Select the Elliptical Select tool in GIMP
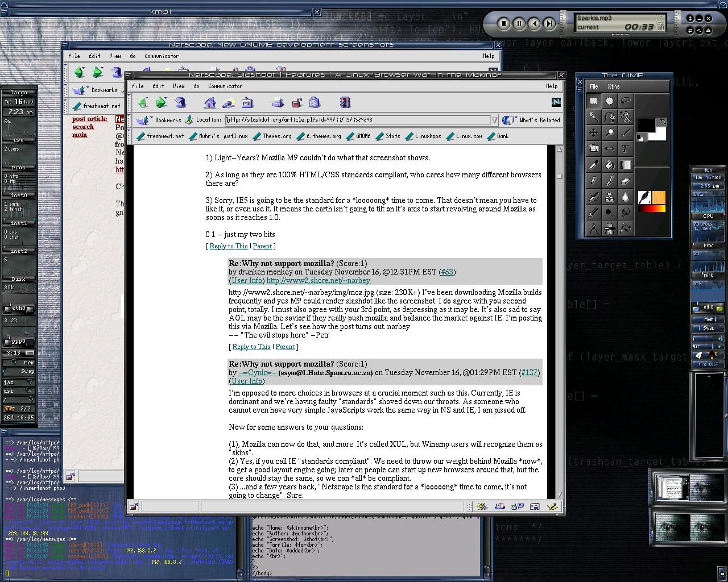This screenshot has height=582, width=728. click(609, 101)
